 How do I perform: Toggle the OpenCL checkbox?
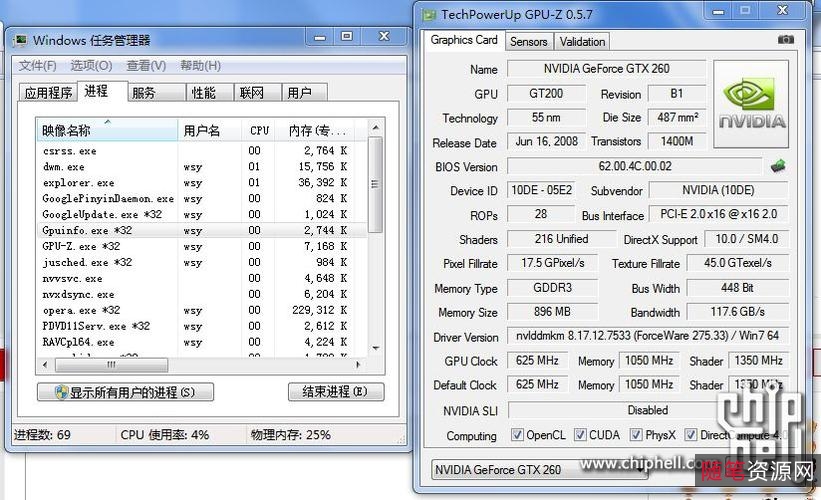coord(517,435)
